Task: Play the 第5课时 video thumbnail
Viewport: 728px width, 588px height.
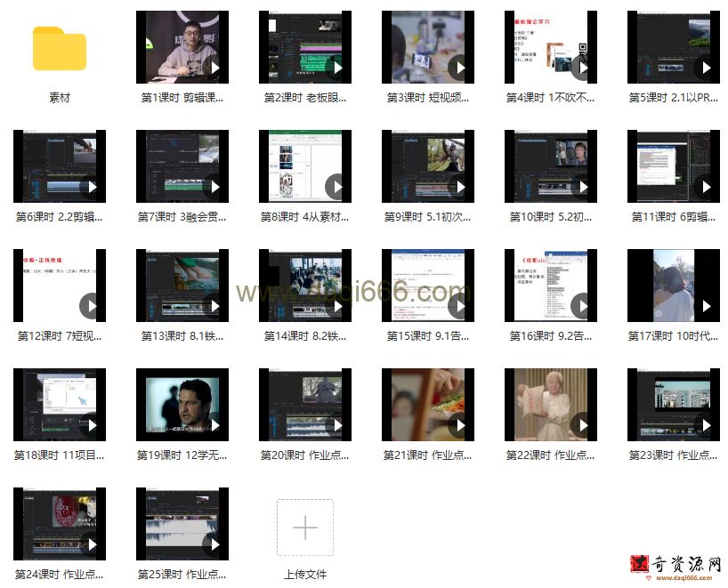Action: click(x=674, y=47)
